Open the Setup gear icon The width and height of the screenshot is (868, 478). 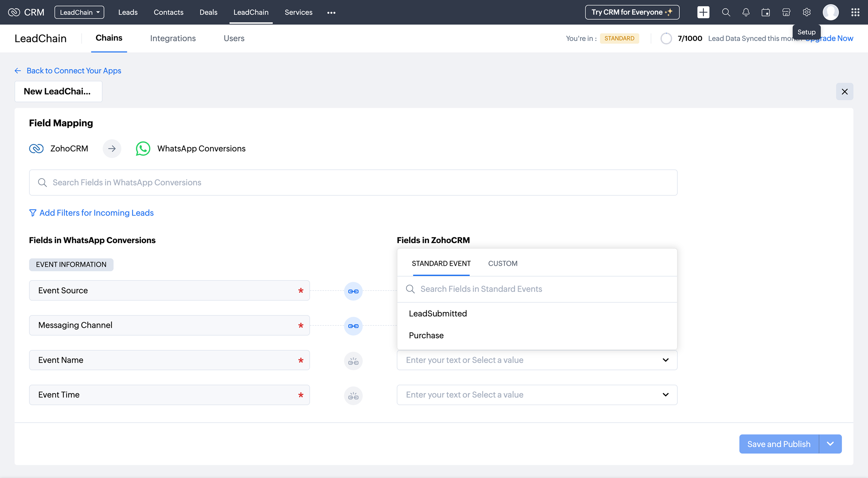(x=806, y=12)
